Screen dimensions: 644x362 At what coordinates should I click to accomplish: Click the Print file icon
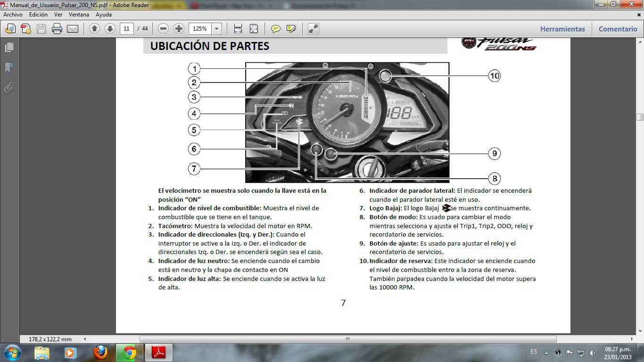tap(57, 29)
